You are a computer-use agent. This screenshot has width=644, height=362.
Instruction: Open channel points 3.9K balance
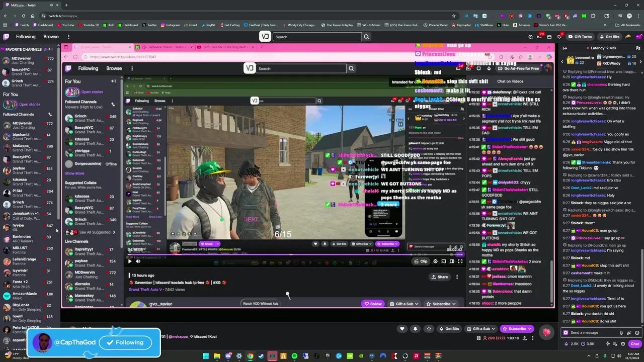(588, 344)
